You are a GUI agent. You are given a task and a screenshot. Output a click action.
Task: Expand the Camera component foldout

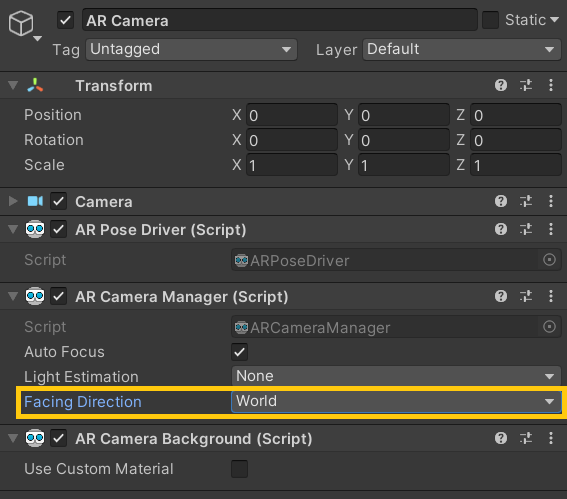point(13,201)
